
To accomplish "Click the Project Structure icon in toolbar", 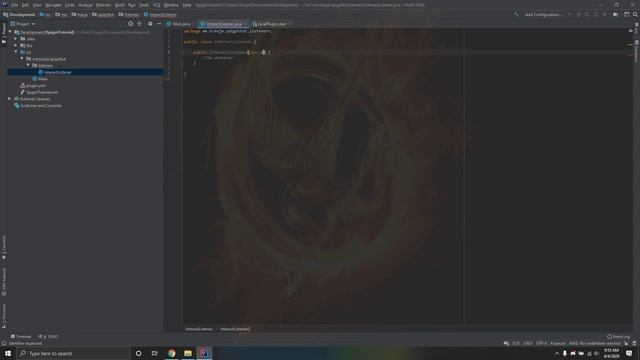I will 616,14.
